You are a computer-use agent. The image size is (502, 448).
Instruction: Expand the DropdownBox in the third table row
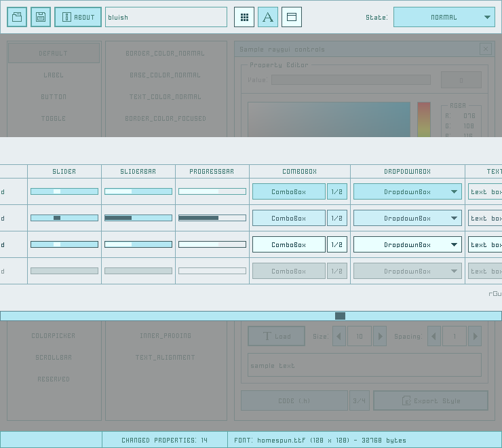(x=408, y=244)
